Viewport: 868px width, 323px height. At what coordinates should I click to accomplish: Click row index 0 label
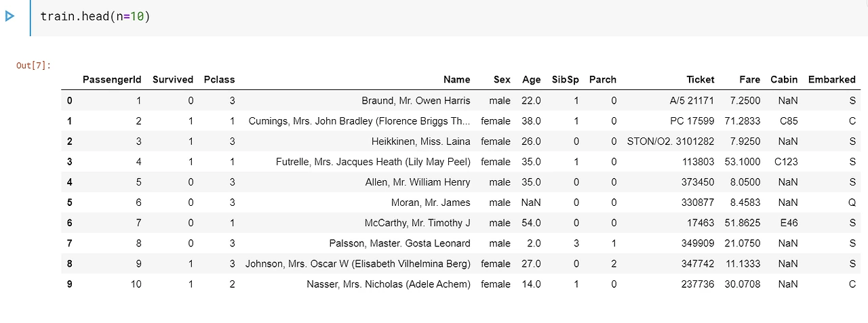coord(69,100)
